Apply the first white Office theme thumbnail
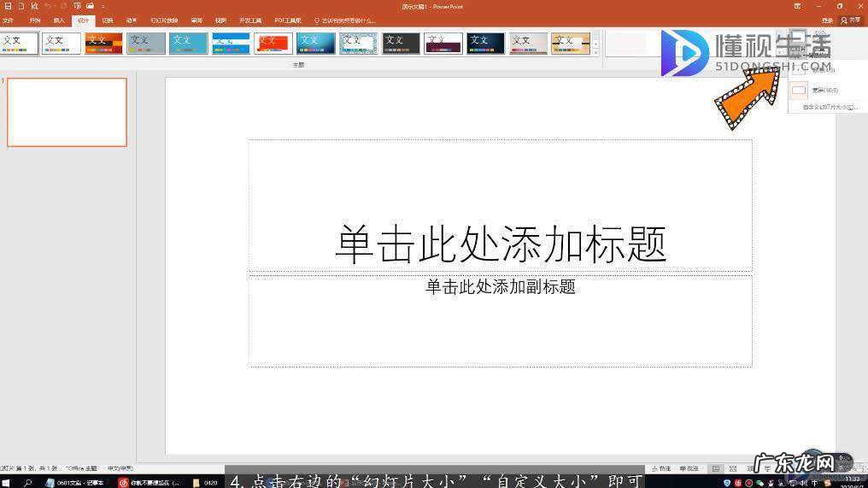Screen dimensions: 868x488 [x=19, y=44]
